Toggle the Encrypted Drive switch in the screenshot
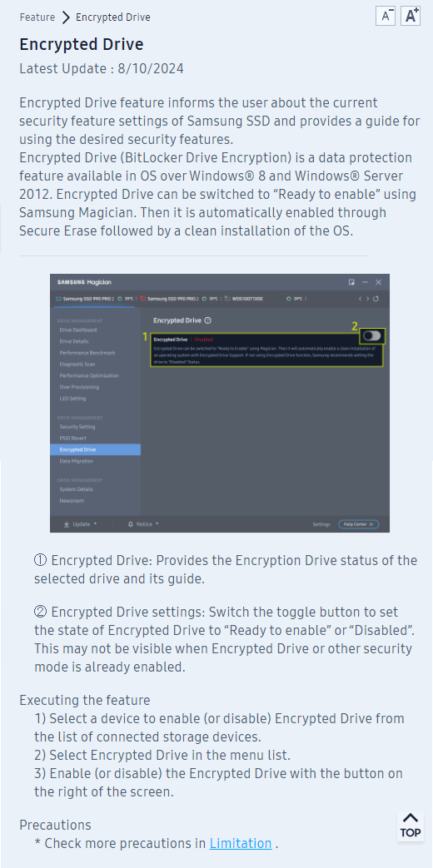This screenshot has width=433, height=868. pos(372,335)
